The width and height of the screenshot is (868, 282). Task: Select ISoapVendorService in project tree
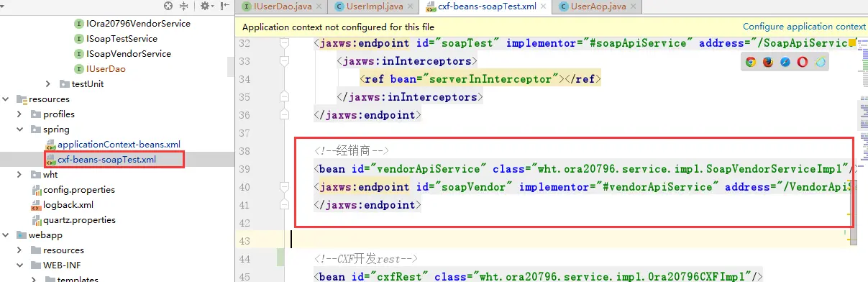click(129, 54)
